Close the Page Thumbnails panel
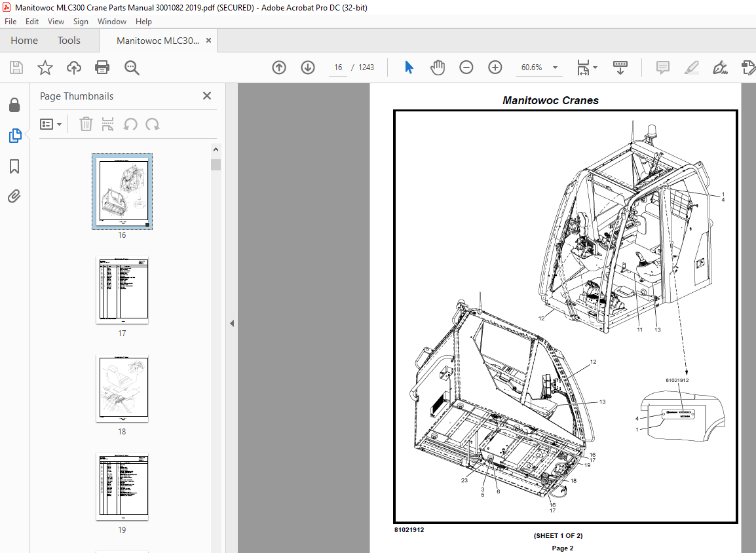 tap(207, 96)
